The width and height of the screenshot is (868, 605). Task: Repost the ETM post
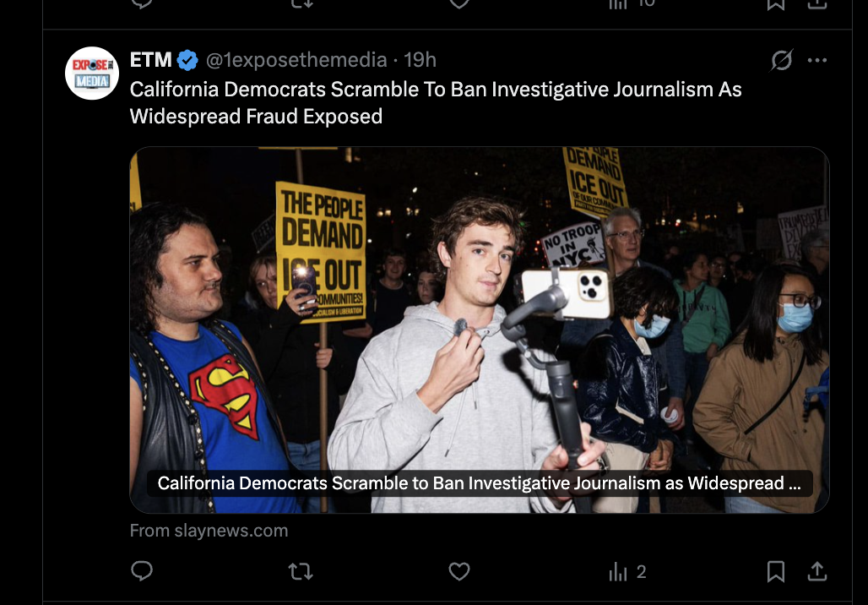(301, 572)
